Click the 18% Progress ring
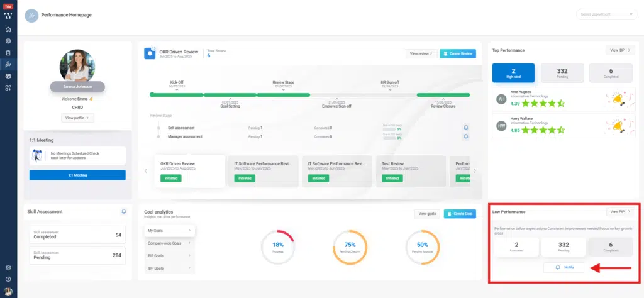 tap(278, 247)
